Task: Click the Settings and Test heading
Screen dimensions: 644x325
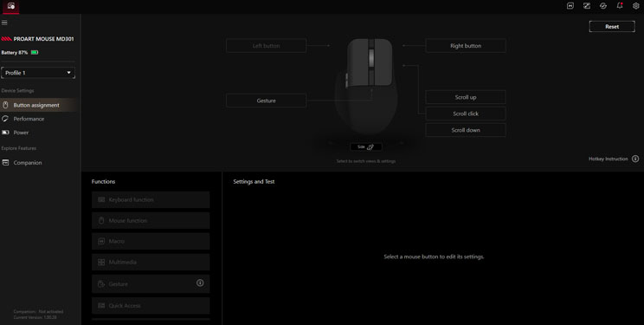Action: click(x=254, y=181)
